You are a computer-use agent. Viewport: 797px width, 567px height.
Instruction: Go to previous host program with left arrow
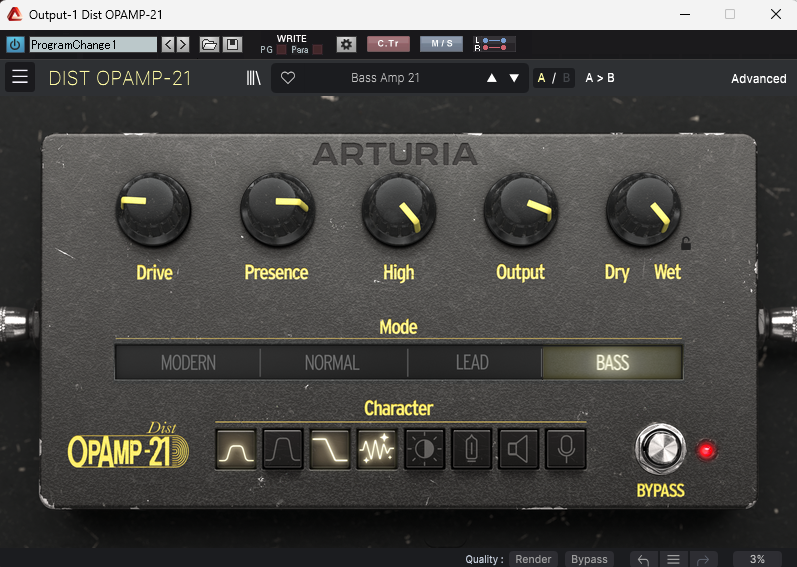pyautogui.click(x=168, y=45)
